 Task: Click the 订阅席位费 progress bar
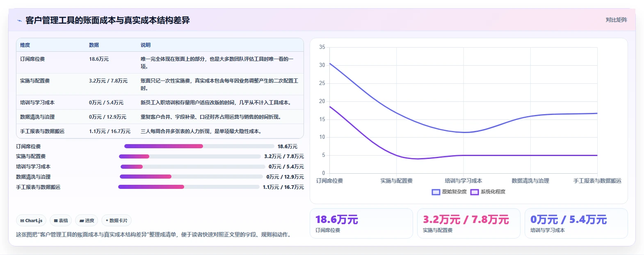tap(199, 146)
